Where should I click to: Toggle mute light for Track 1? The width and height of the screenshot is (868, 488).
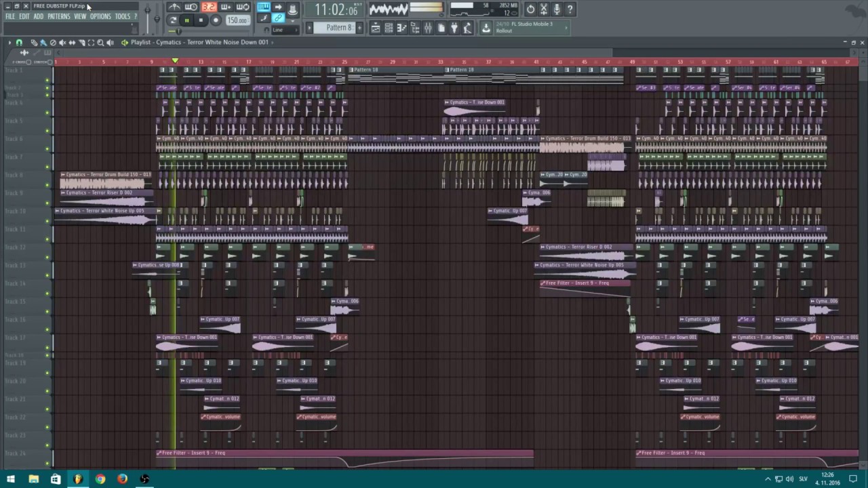point(47,81)
